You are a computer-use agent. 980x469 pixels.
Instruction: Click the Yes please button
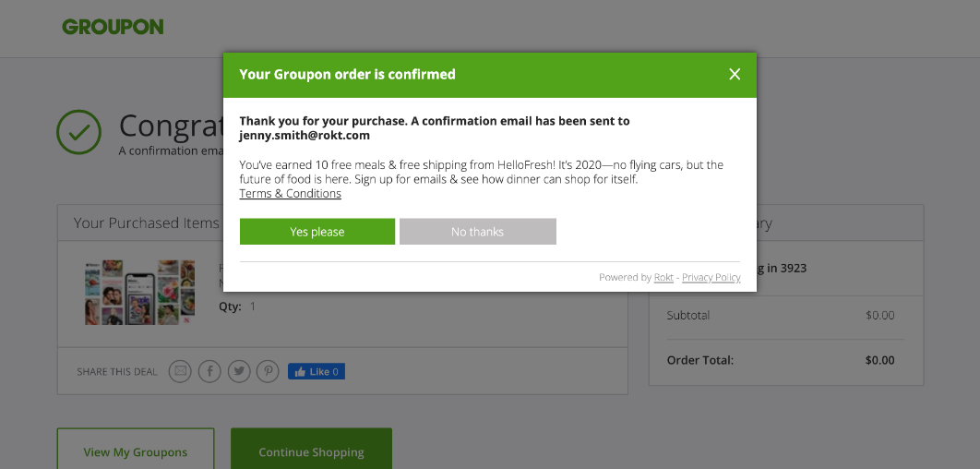pyautogui.click(x=317, y=232)
